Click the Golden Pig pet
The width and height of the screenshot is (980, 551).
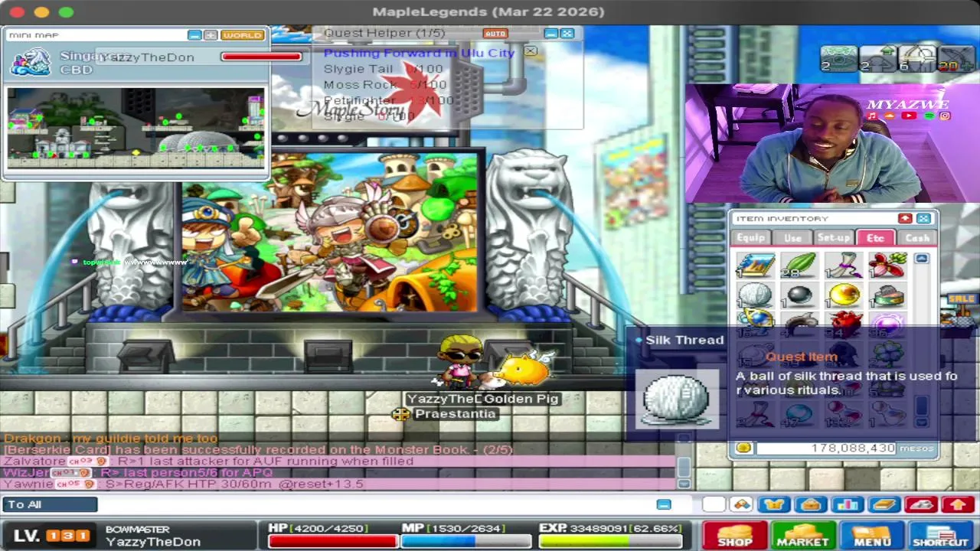coord(524,370)
